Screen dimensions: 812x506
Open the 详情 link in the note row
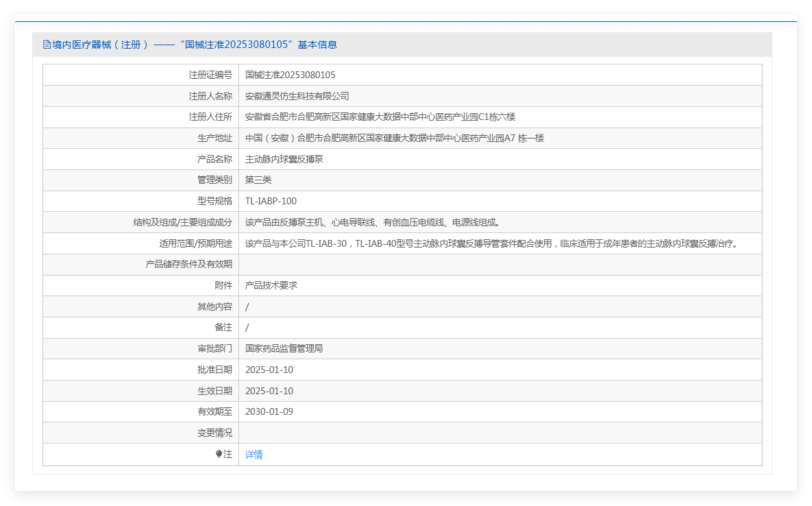[x=254, y=455]
